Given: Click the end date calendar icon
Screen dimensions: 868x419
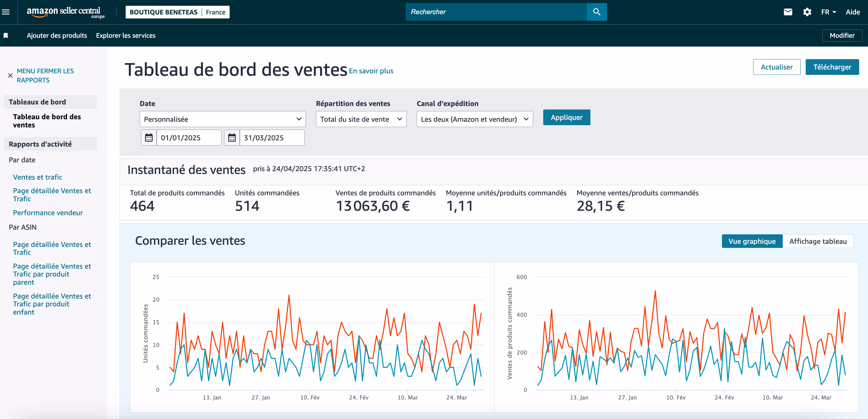Looking at the screenshot, I should click(x=232, y=138).
